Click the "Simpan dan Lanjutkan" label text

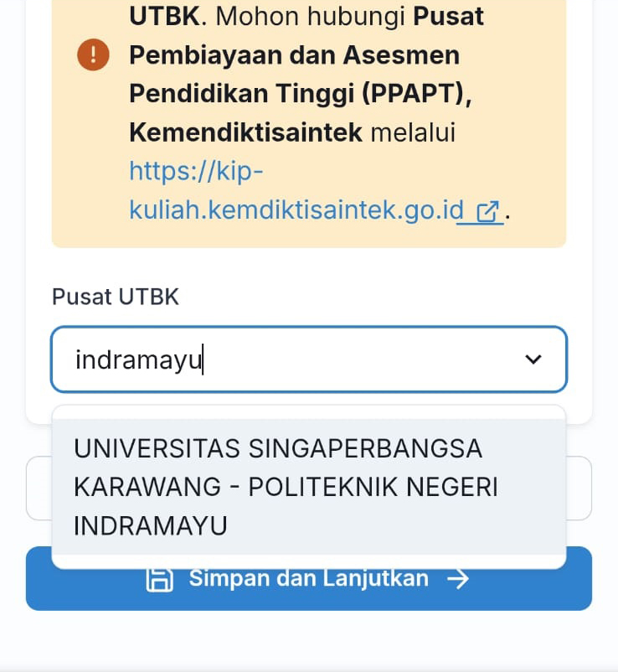pyautogui.click(x=308, y=578)
